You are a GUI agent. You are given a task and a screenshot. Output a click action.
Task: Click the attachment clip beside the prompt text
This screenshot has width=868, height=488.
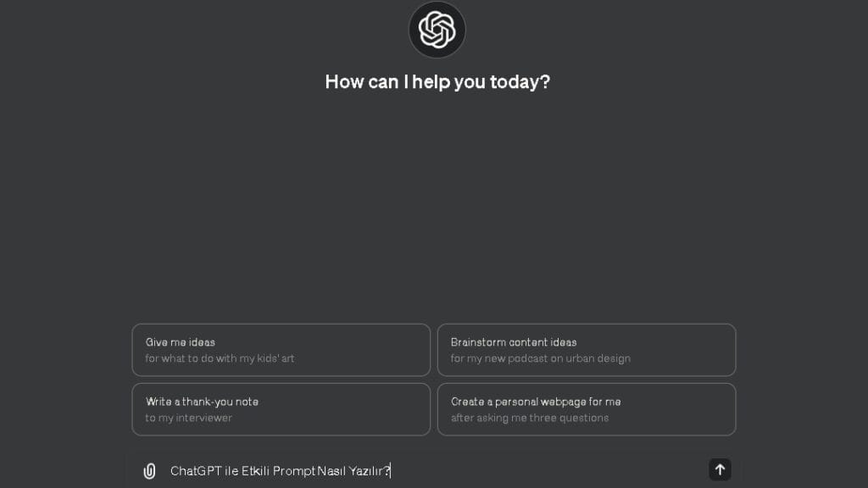click(x=148, y=469)
